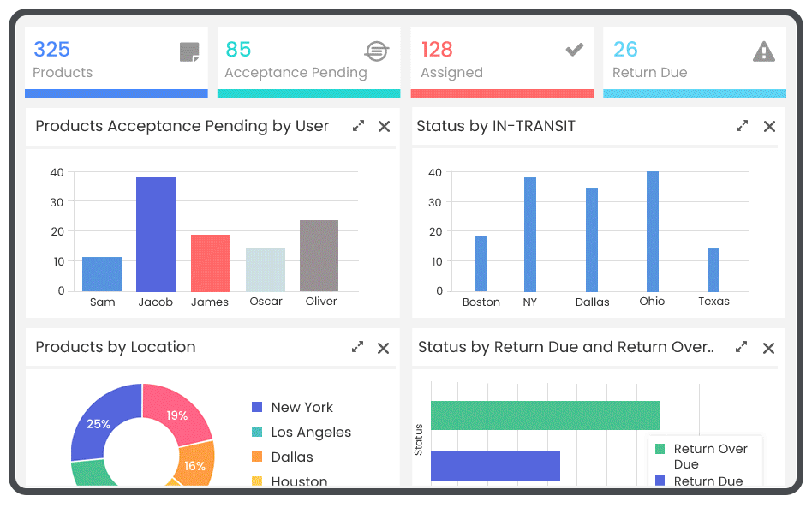Screen dimensions: 812x532
Task: Open the 128 Assigned summary link
Action: coord(501,60)
